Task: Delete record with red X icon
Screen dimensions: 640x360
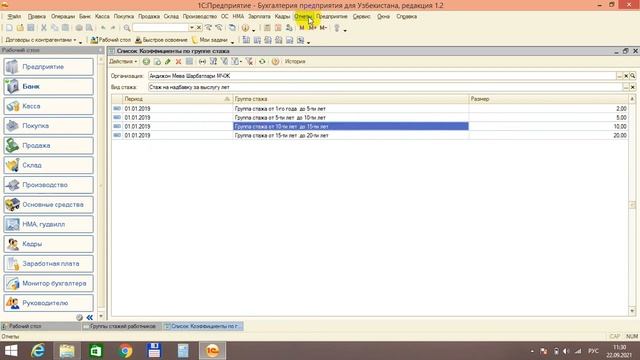Action: click(178, 62)
